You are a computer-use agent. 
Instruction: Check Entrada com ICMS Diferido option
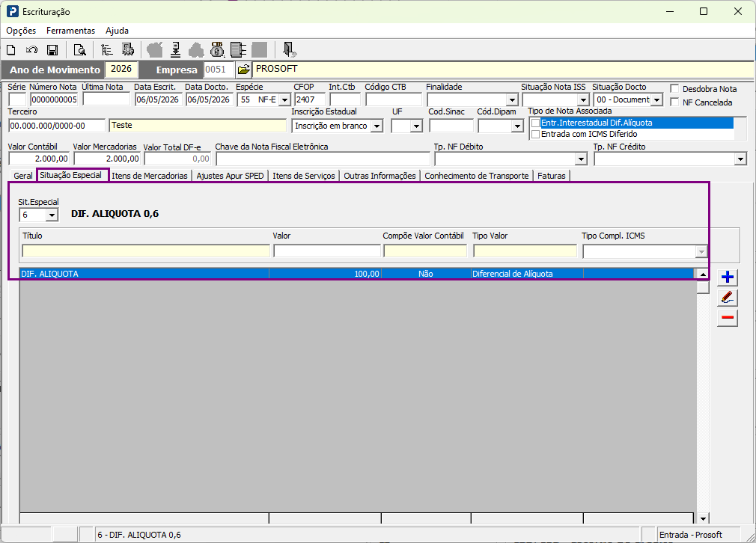[535, 134]
